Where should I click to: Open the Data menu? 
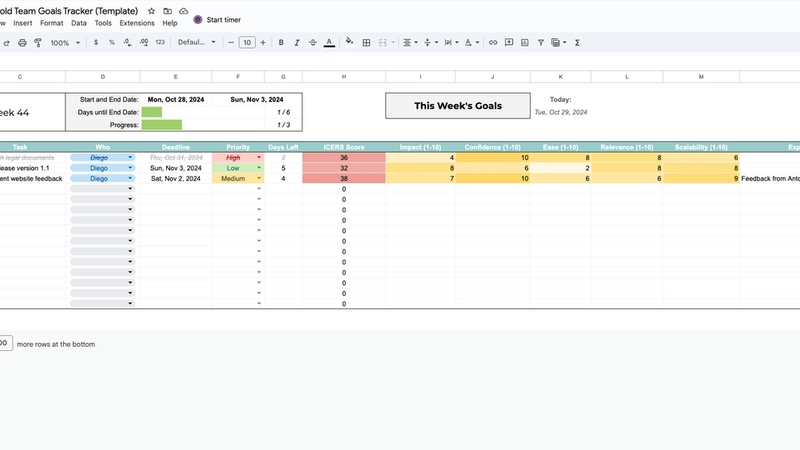pos(79,23)
